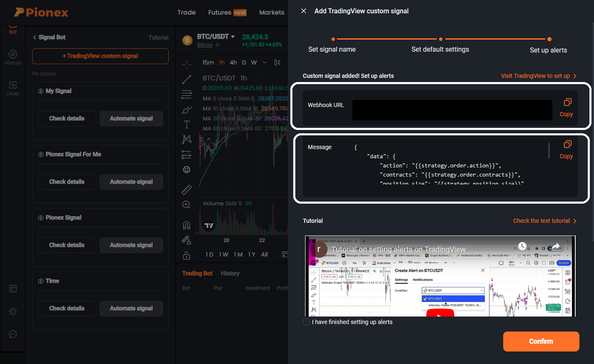Open the Signal Bot Tutorial link
This screenshot has width=594, height=364.
tap(158, 37)
